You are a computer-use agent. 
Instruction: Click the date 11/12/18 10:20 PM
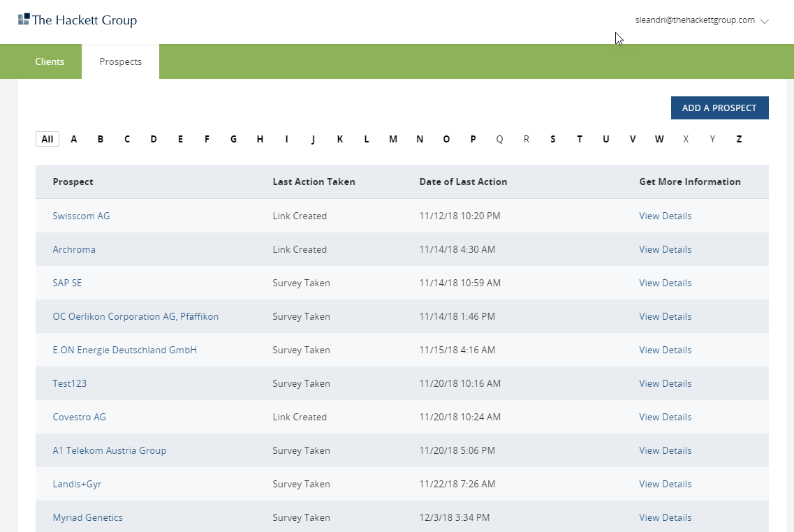point(460,216)
